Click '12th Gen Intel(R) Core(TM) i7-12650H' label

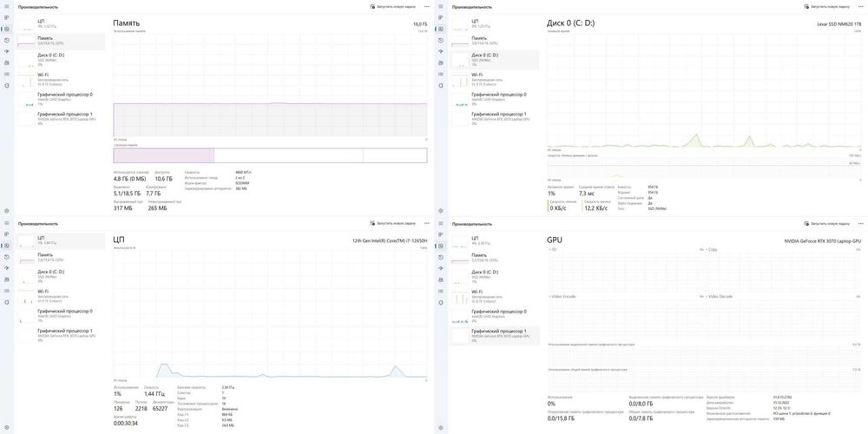(390, 240)
